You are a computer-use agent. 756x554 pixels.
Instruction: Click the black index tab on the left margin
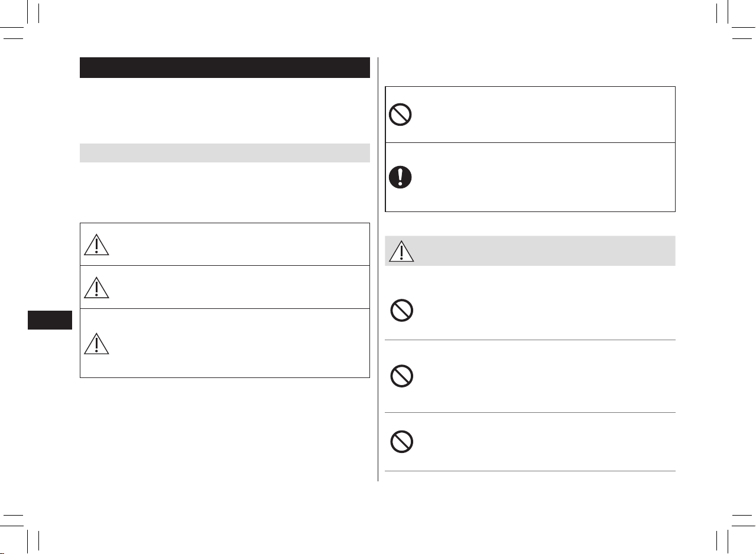(50, 320)
